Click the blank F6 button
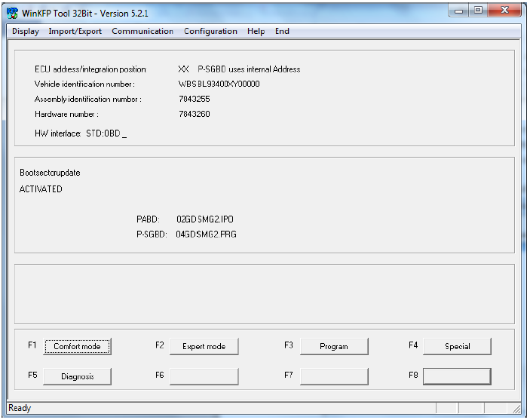This screenshot has height=420, width=530. (204, 376)
